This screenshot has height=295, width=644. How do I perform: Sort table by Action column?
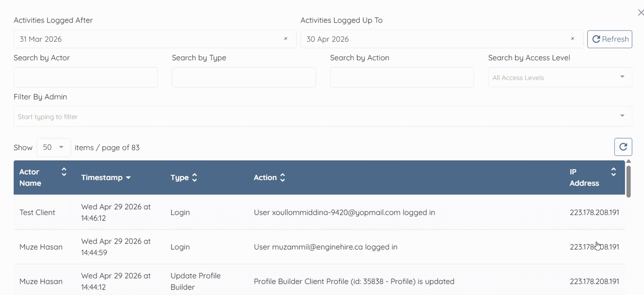click(x=283, y=178)
